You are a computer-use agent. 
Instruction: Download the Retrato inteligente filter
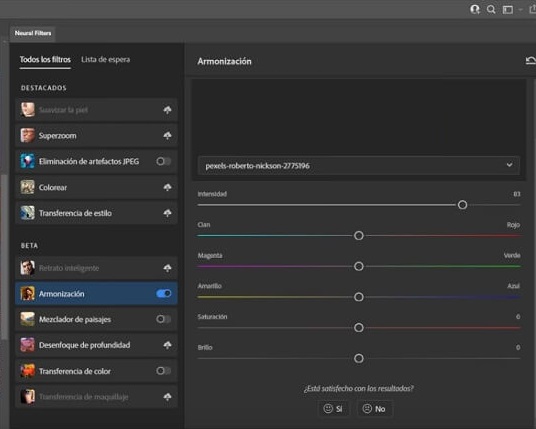[x=167, y=268]
